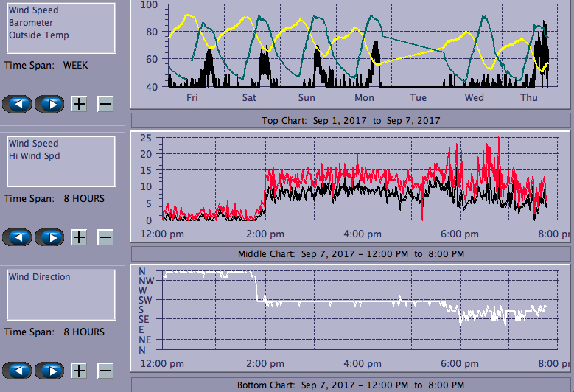The height and width of the screenshot is (392, 574).
Task: Select Hi Wind Spd in the middle list
Action: tap(34, 156)
